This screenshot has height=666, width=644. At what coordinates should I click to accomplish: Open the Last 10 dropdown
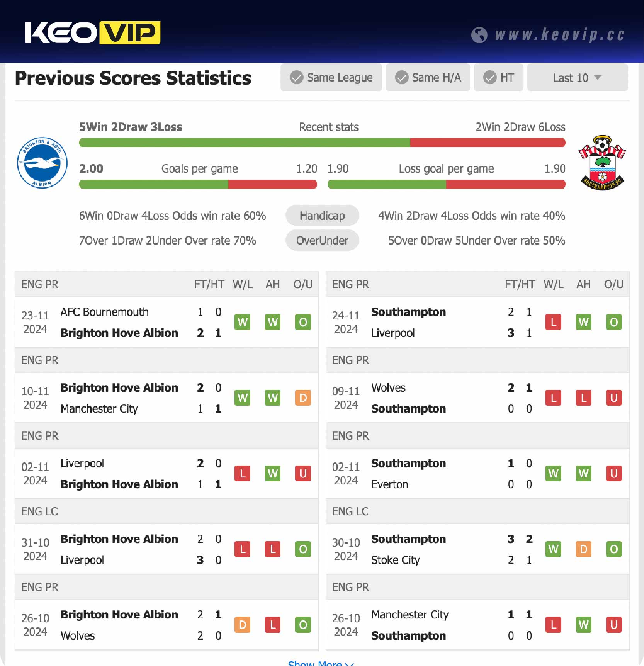577,77
